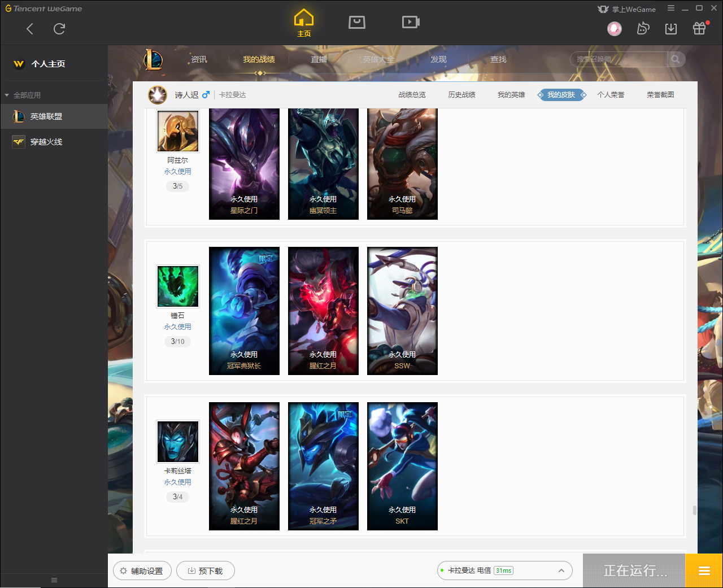Open the SKT skin card
723x588 pixels.
tap(402, 466)
